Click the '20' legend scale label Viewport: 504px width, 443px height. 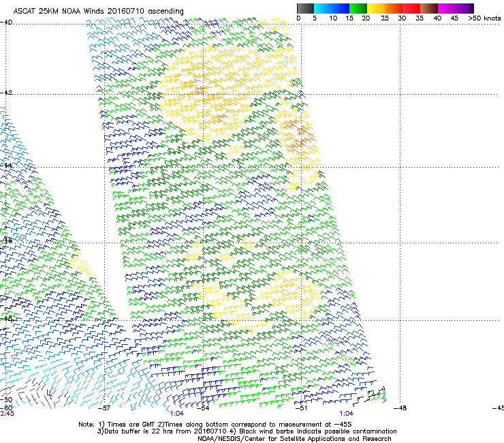(x=366, y=18)
